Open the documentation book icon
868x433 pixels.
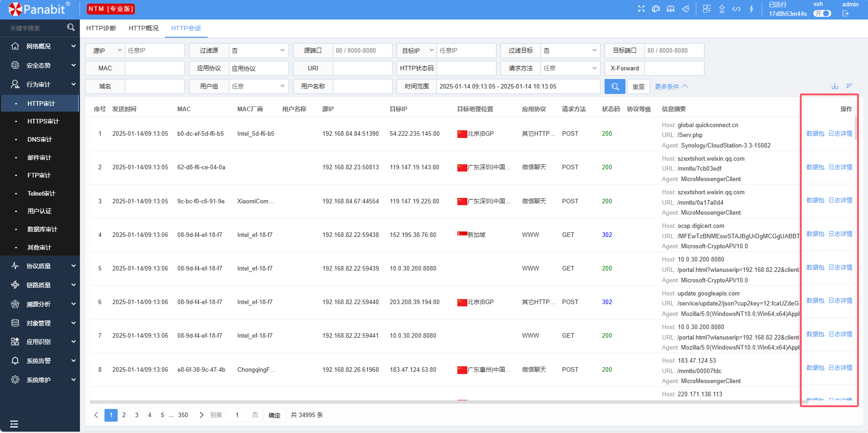pyautogui.click(x=670, y=9)
